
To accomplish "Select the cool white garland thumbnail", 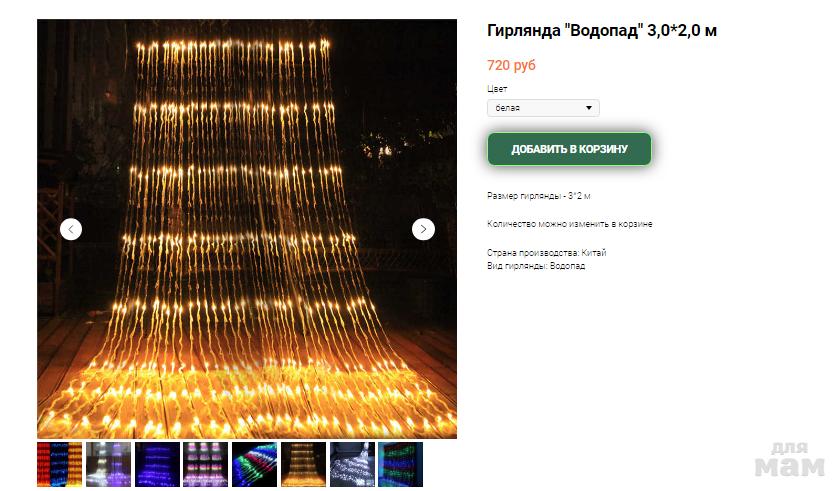I will pos(352,464).
